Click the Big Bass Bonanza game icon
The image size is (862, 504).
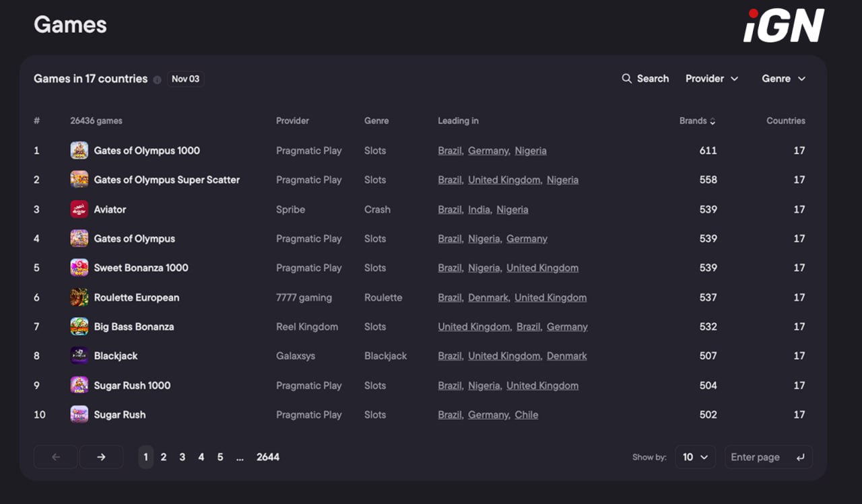[79, 326]
